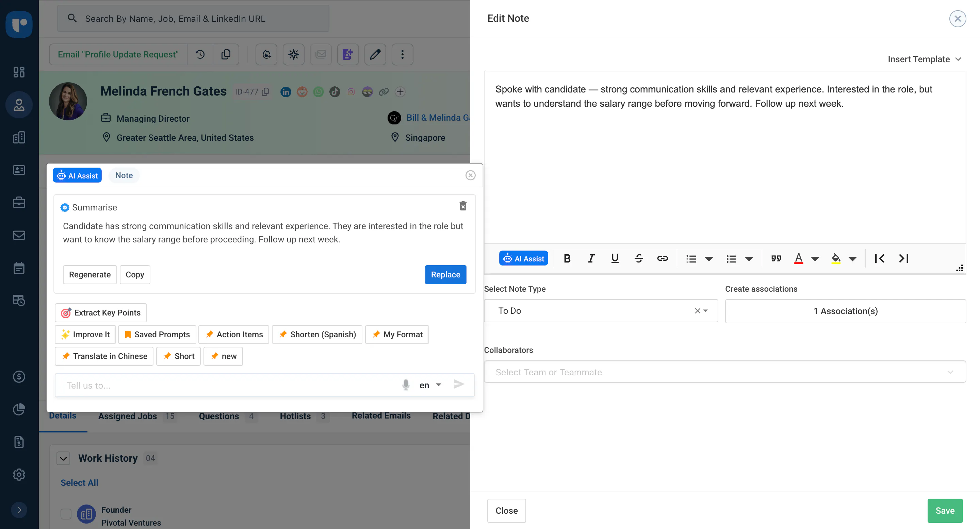Toggle underline formatting in note editor
The height and width of the screenshot is (529, 980).
point(615,258)
